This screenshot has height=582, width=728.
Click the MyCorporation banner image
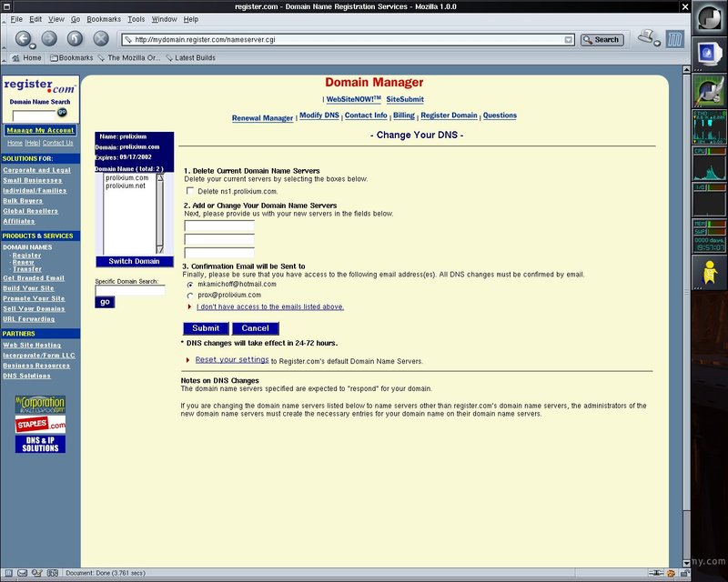click(x=40, y=405)
